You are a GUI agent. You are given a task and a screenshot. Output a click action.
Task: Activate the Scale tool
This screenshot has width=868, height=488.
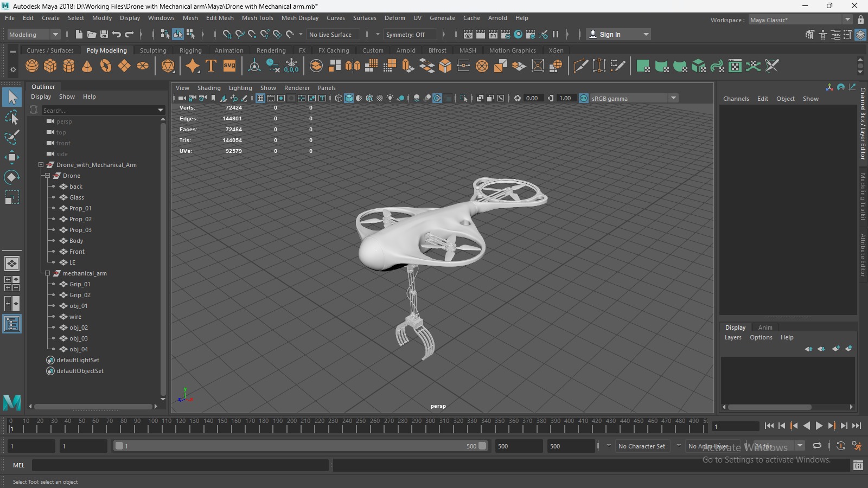pos(12,197)
